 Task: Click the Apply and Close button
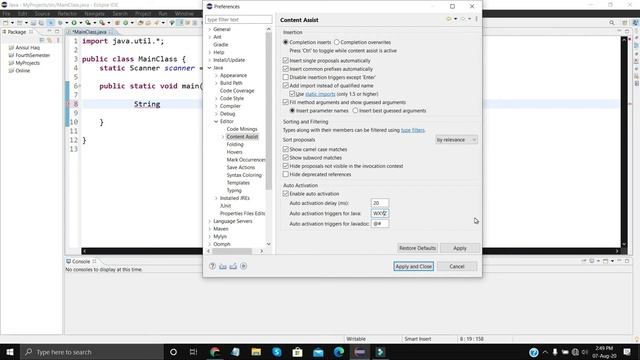413,266
